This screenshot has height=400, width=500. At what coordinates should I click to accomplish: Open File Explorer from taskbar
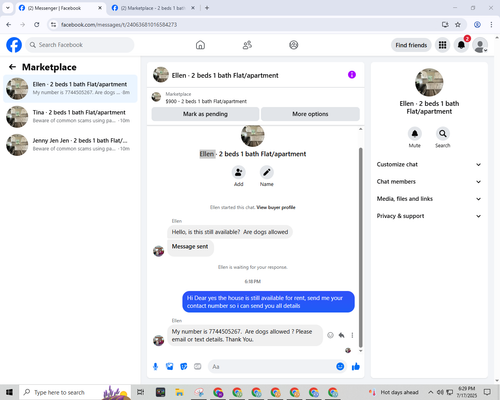180,392
